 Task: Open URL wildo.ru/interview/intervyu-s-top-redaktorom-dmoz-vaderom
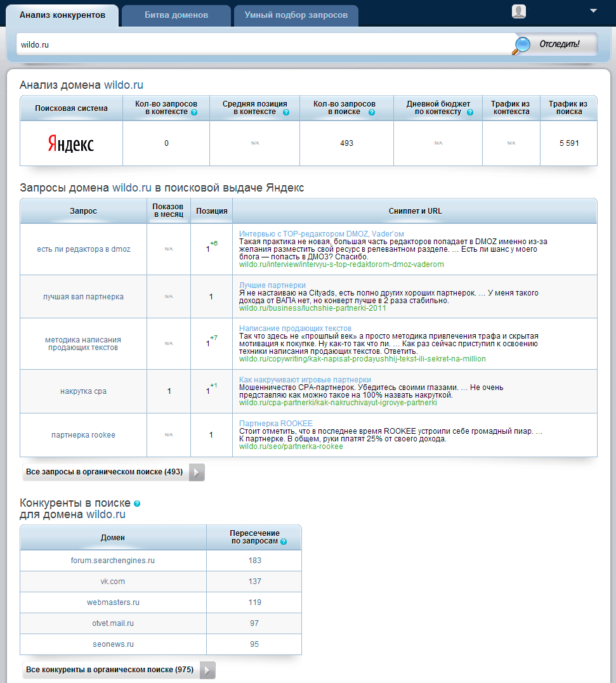(x=341, y=264)
